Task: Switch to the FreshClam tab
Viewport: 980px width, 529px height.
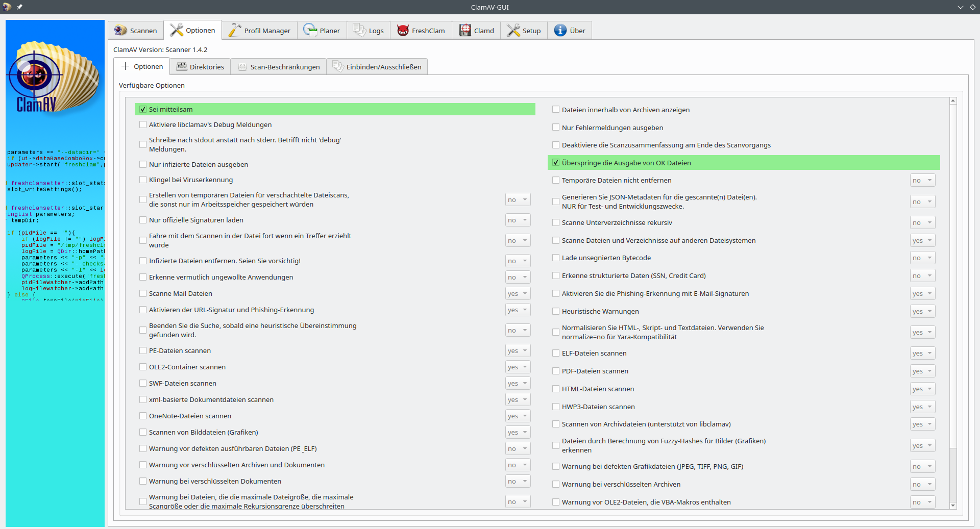Action: 421,31
